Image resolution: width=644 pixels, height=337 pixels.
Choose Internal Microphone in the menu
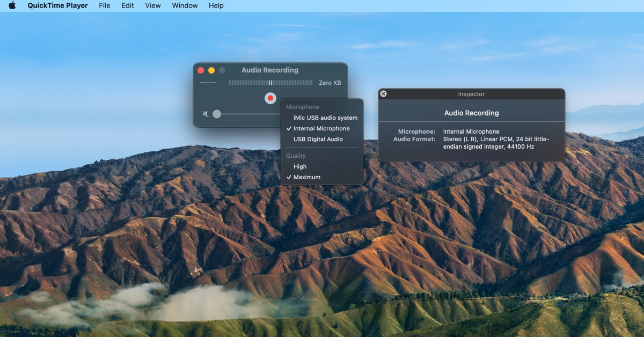(x=322, y=128)
